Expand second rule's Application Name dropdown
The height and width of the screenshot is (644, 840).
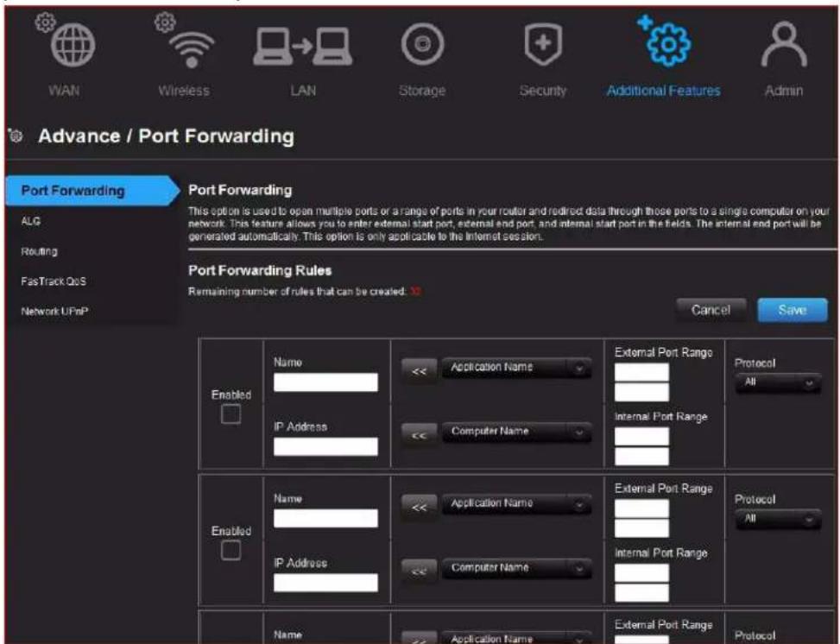click(x=516, y=504)
